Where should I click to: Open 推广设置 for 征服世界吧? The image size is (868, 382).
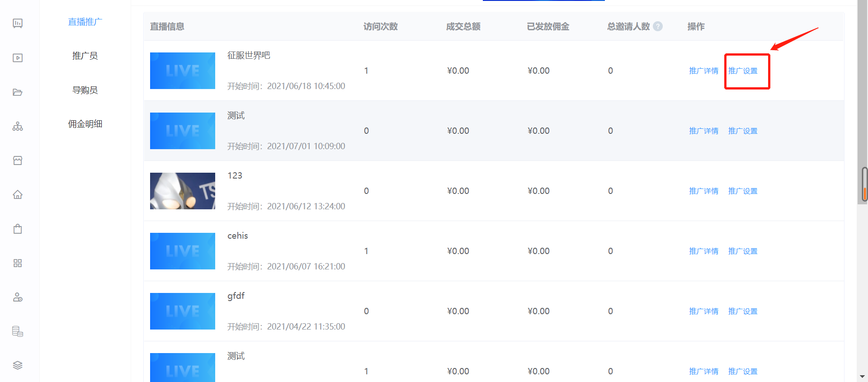click(743, 71)
